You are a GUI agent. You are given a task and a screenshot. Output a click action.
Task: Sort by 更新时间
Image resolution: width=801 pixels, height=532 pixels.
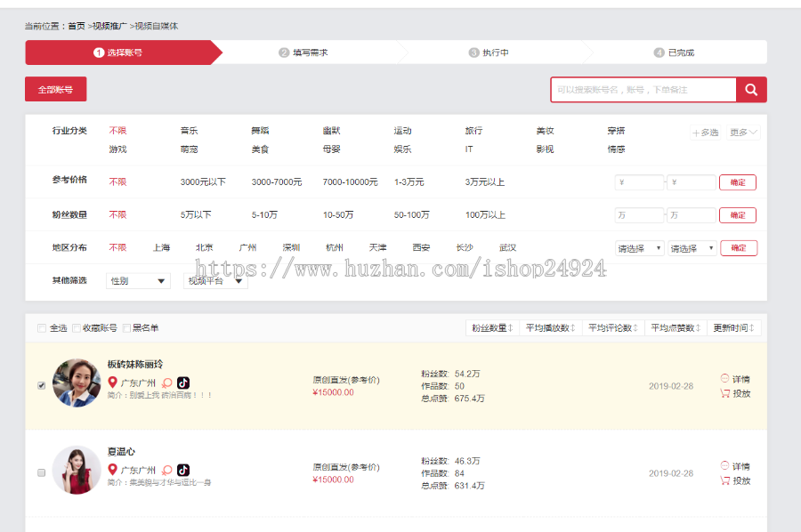click(x=734, y=327)
